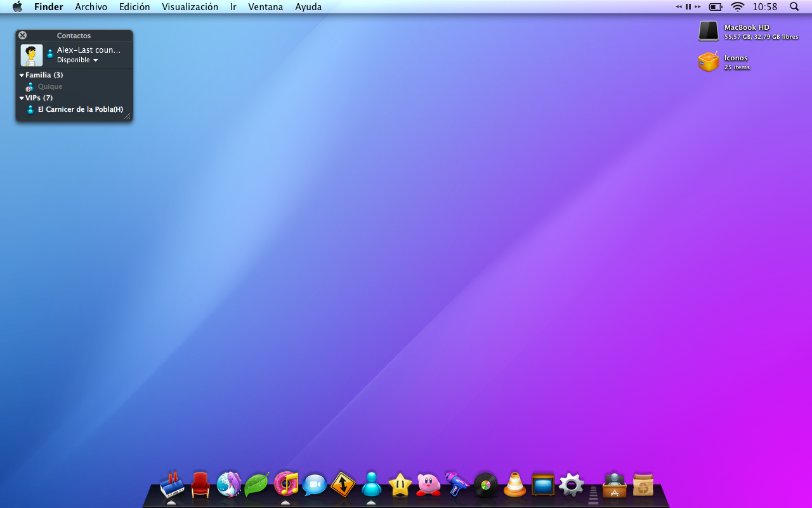The height and width of the screenshot is (508, 812).
Task: Click the El Carnicer de la Pobla buddy icon
Action: point(30,109)
